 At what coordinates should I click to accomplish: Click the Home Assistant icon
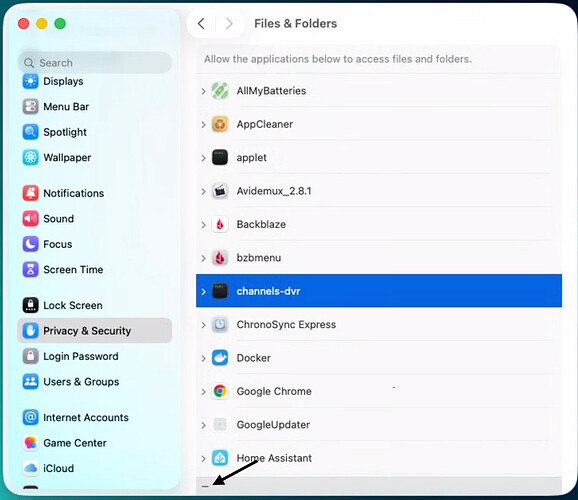[x=220, y=458]
